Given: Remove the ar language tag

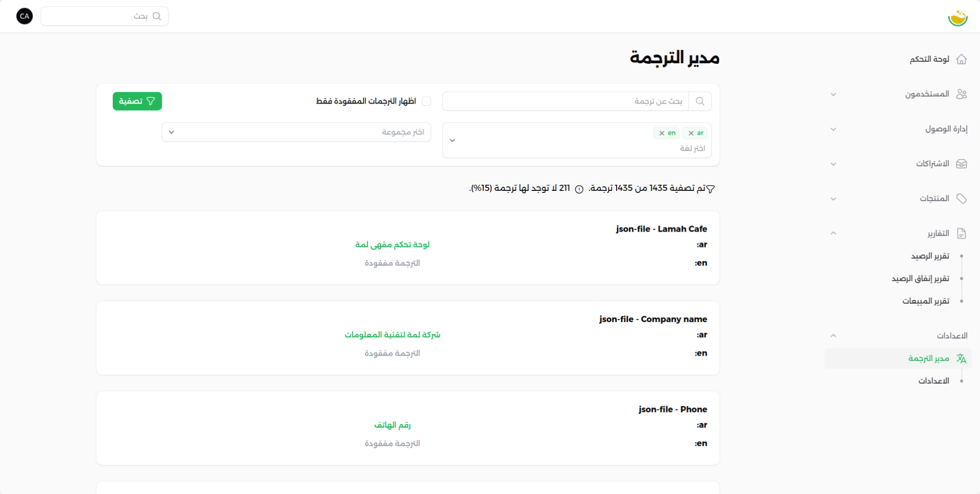Looking at the screenshot, I should point(691,133).
